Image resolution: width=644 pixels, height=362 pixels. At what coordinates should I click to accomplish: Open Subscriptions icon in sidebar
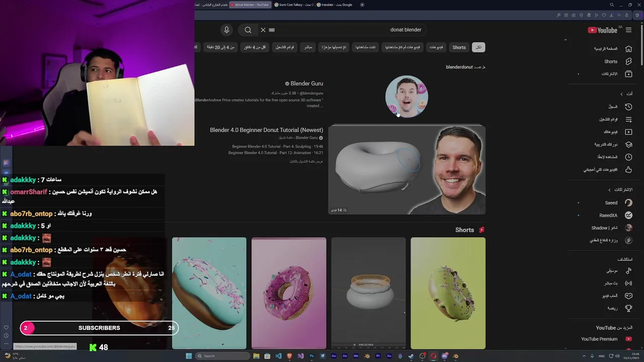point(628,74)
